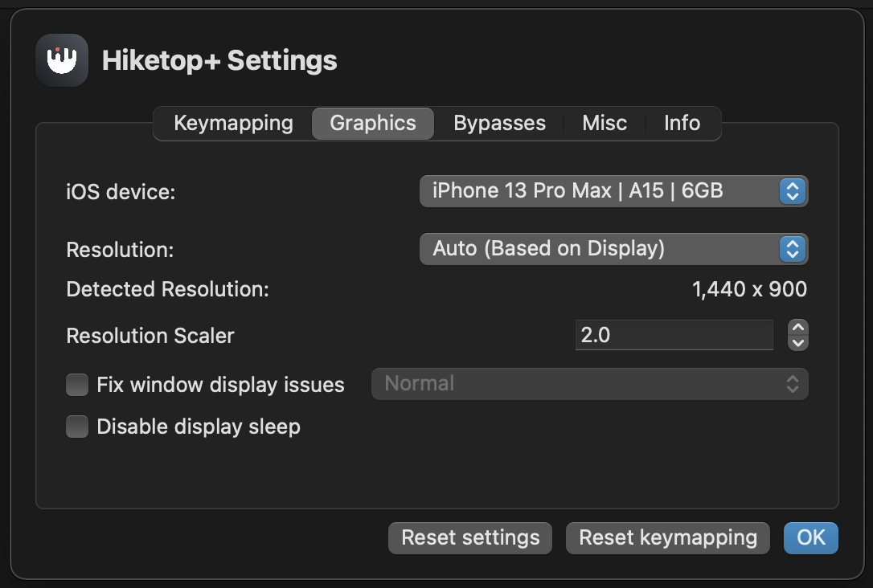Click the Resolution popup arrows icon

(x=792, y=249)
